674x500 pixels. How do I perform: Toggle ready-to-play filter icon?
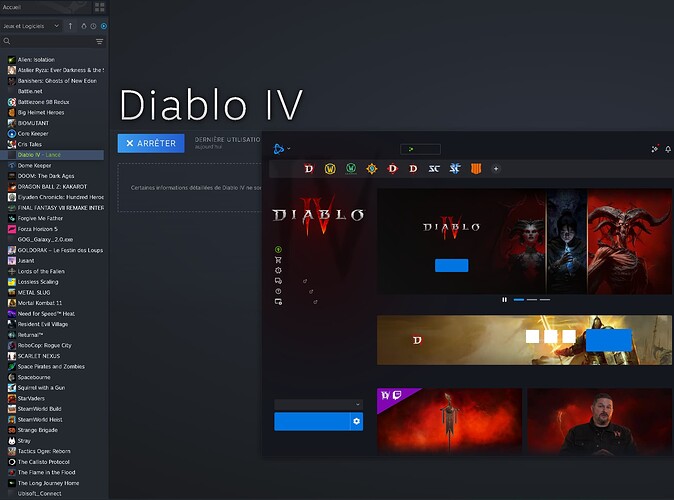104,26
